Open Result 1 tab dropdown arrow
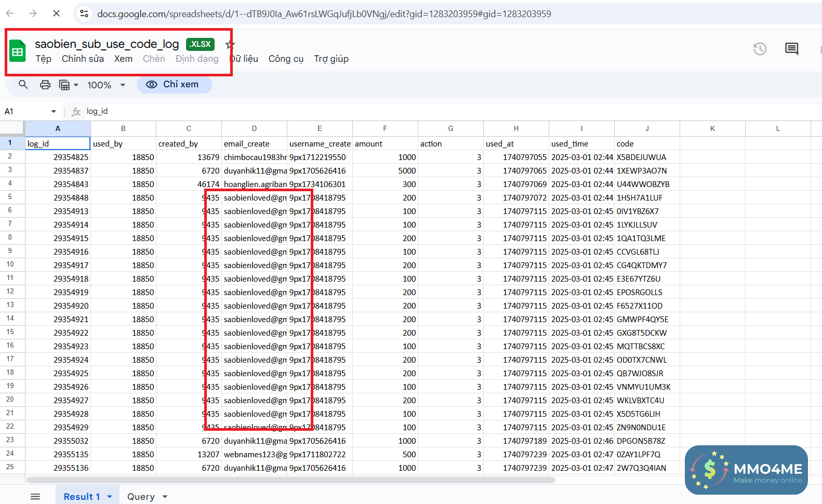Viewport: 822px width, 504px height. click(110, 497)
